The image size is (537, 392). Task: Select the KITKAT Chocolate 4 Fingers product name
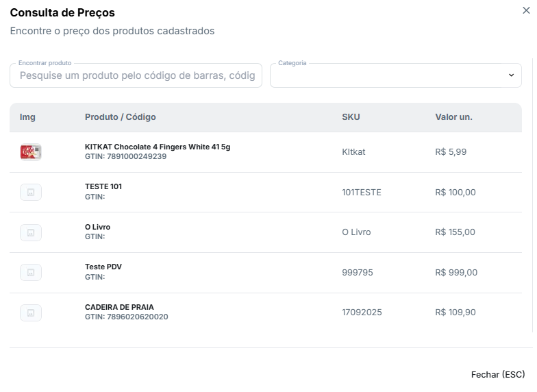tap(158, 147)
